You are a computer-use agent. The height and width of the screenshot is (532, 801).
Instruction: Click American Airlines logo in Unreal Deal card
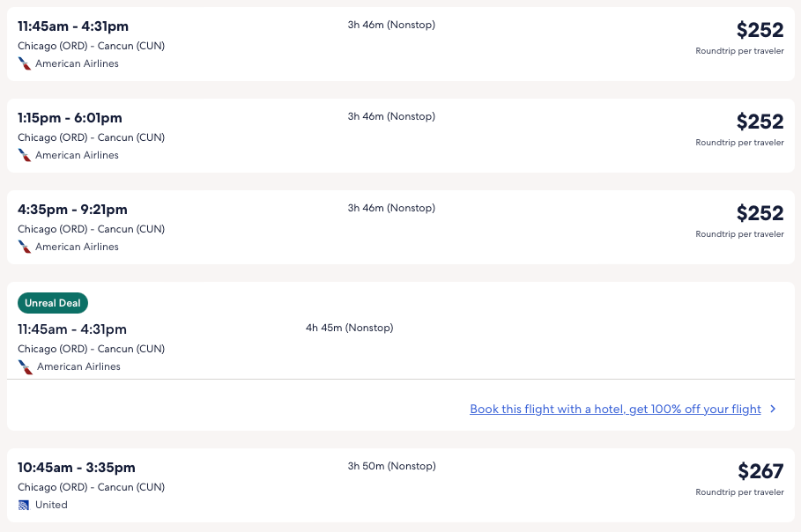coord(25,366)
